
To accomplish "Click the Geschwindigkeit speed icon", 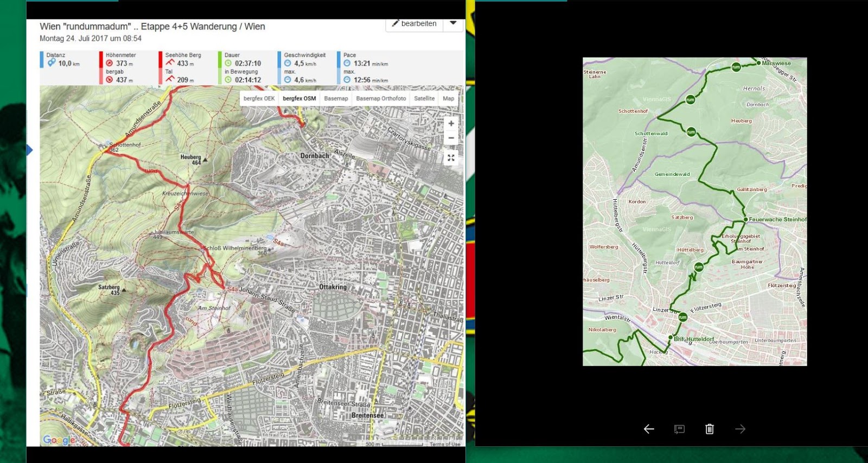I will pyautogui.click(x=288, y=63).
